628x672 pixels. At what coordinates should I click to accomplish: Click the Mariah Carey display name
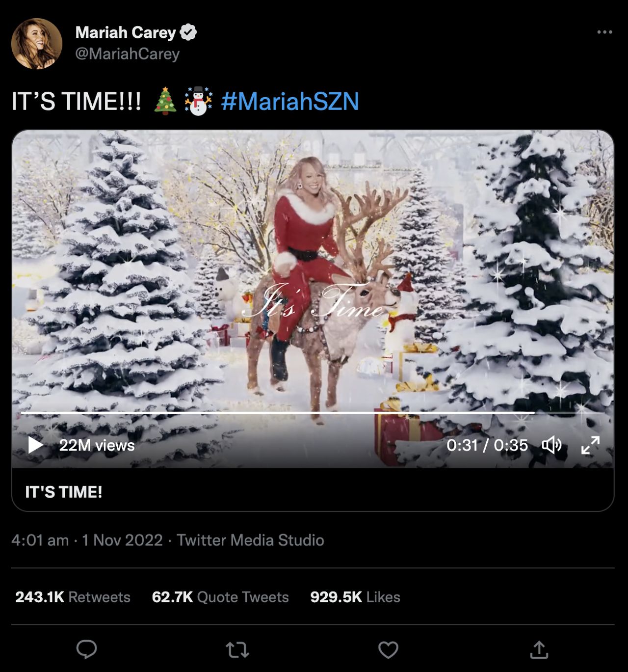tap(126, 32)
